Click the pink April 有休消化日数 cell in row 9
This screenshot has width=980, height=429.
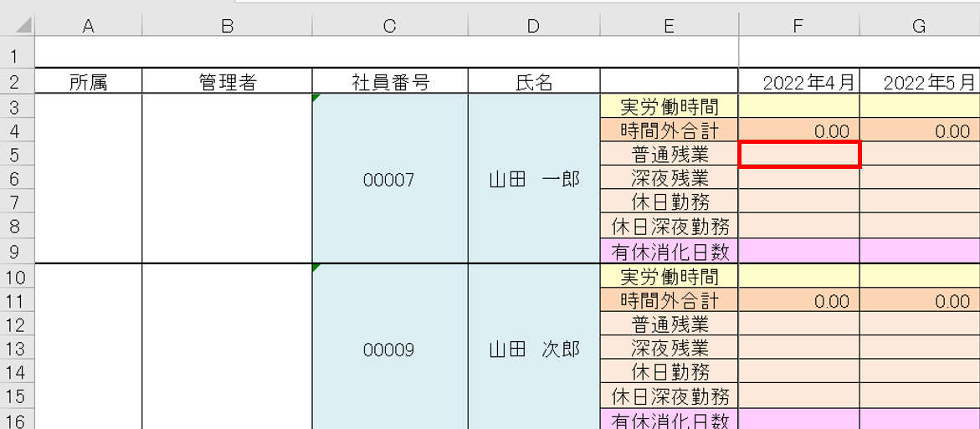pyautogui.click(x=798, y=251)
